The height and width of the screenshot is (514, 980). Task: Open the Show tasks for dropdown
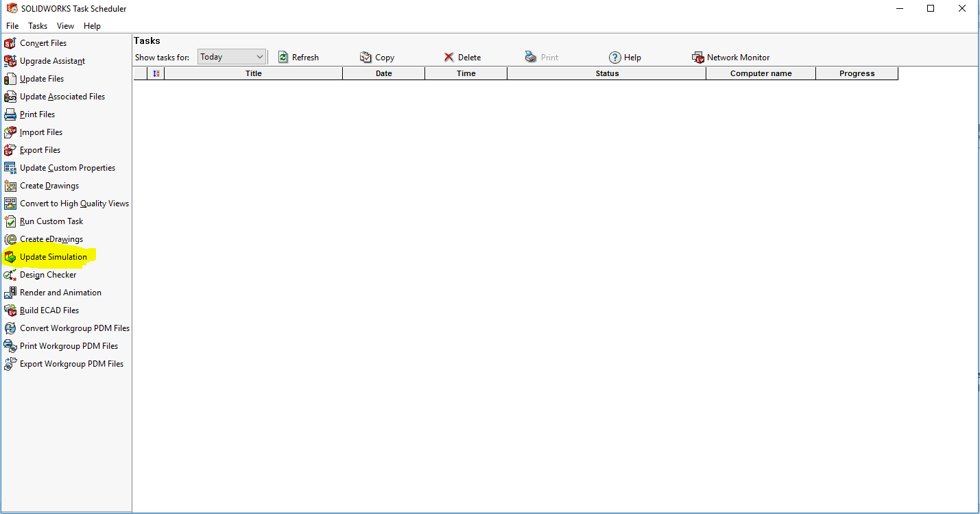[x=232, y=57]
